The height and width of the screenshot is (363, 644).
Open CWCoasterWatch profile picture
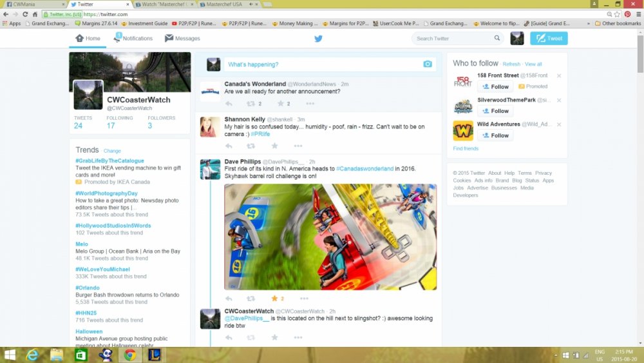click(88, 95)
